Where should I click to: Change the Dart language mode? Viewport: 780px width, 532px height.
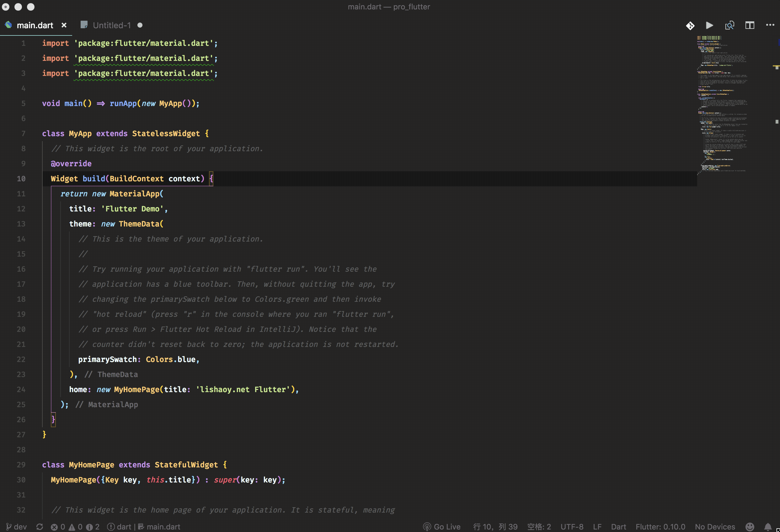coord(618,527)
